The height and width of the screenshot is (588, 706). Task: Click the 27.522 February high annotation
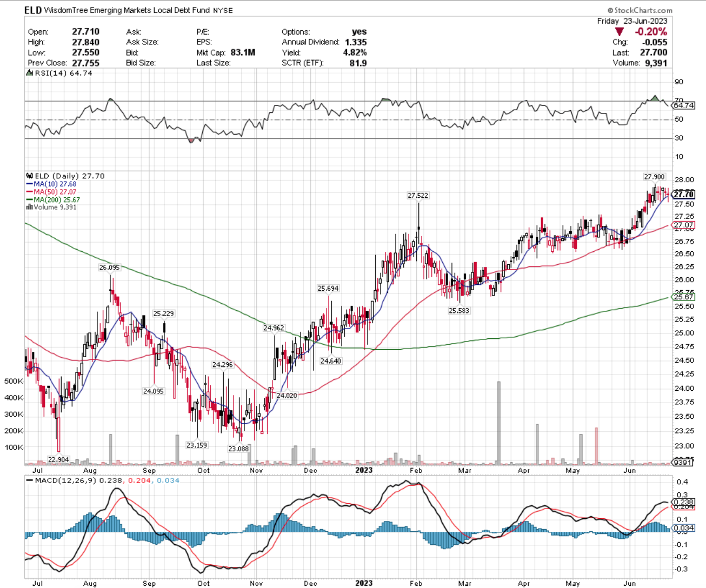pyautogui.click(x=418, y=195)
